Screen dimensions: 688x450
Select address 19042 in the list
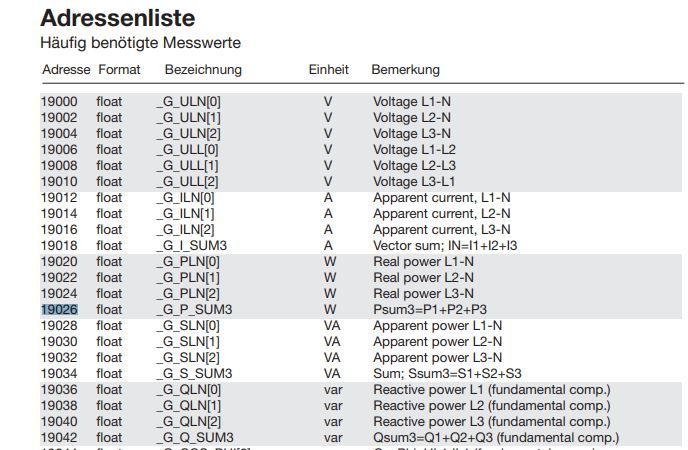(58, 438)
